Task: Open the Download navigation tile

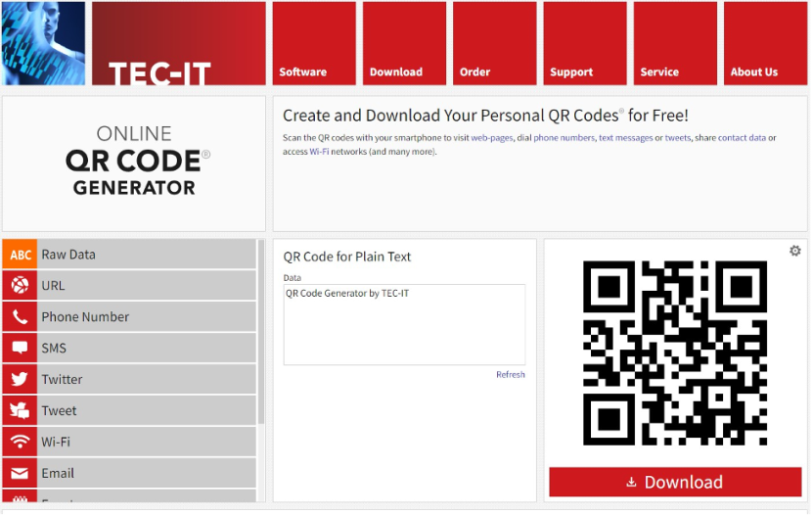Action: pos(404,44)
